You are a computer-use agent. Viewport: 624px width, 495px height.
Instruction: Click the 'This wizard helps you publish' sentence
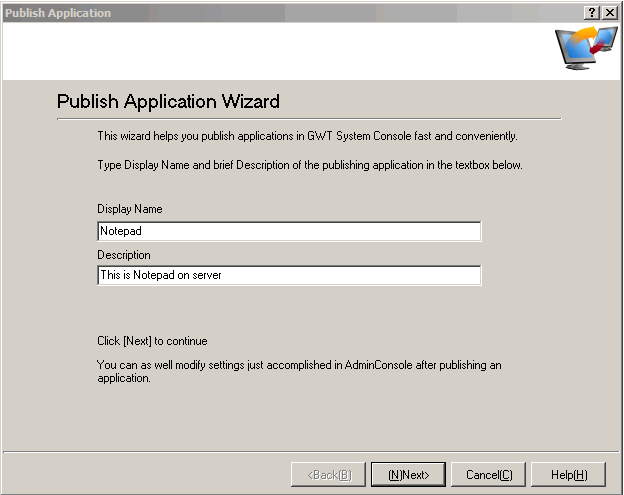click(307, 135)
